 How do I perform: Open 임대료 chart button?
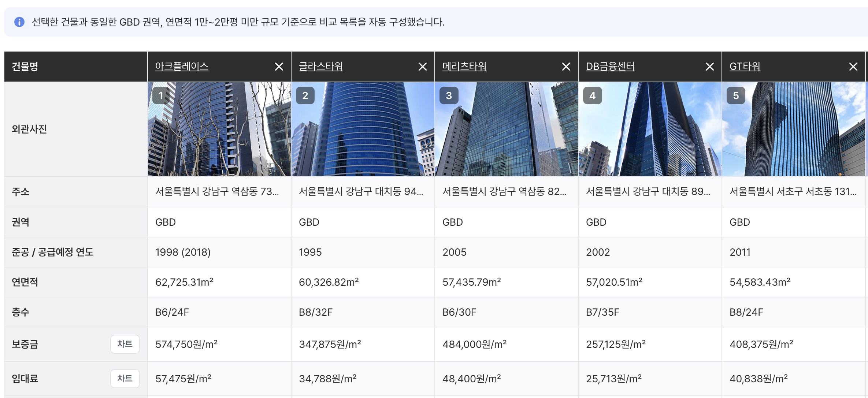[125, 378]
